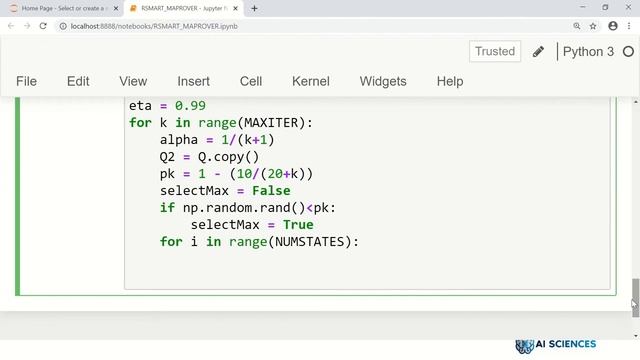Close the RSMART_MAPROVER tab
This screenshot has height=360, width=640.
click(236, 8)
